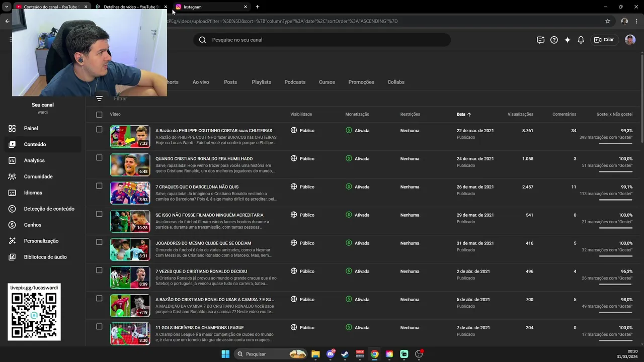The image size is (644, 362).
Task: Switch to the Instagram browser tab
Action: 211,7
